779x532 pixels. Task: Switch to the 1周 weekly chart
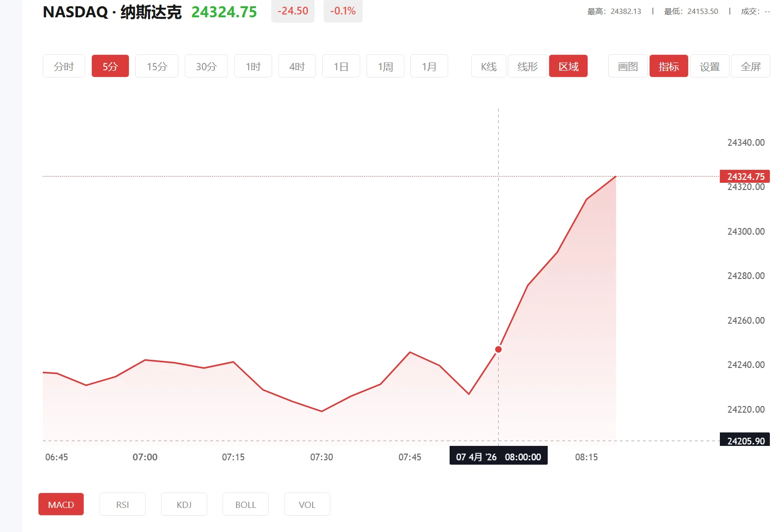coord(385,66)
